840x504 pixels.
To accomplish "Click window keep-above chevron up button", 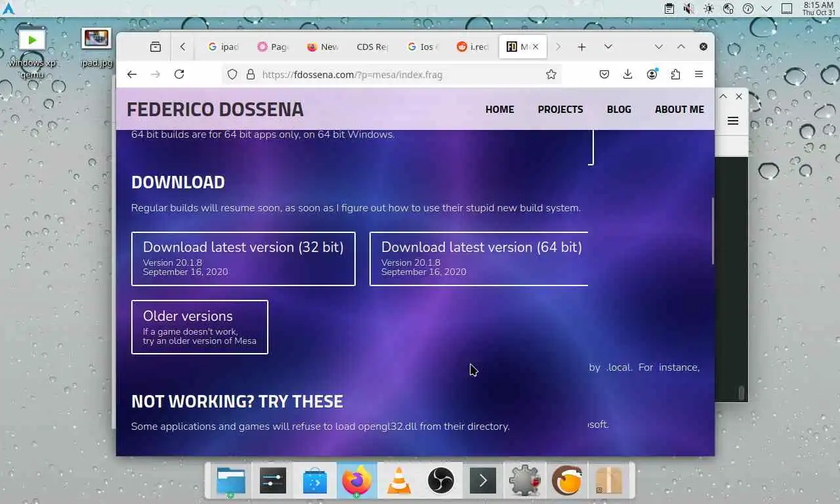I will (x=681, y=47).
